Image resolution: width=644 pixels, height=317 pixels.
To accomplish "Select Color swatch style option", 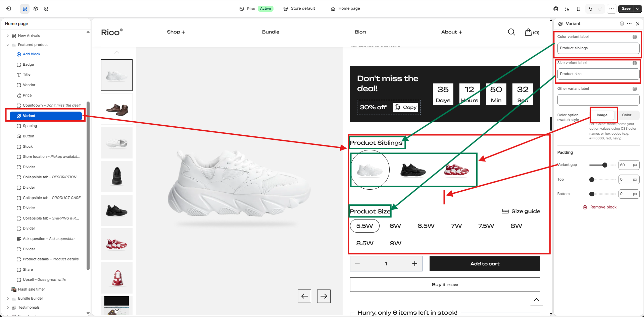I will point(627,115).
